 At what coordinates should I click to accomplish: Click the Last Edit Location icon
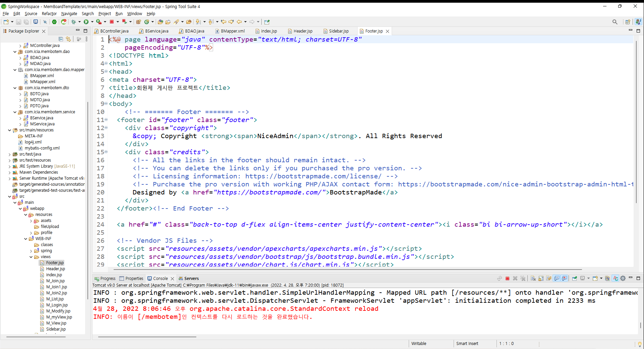tap(223, 22)
